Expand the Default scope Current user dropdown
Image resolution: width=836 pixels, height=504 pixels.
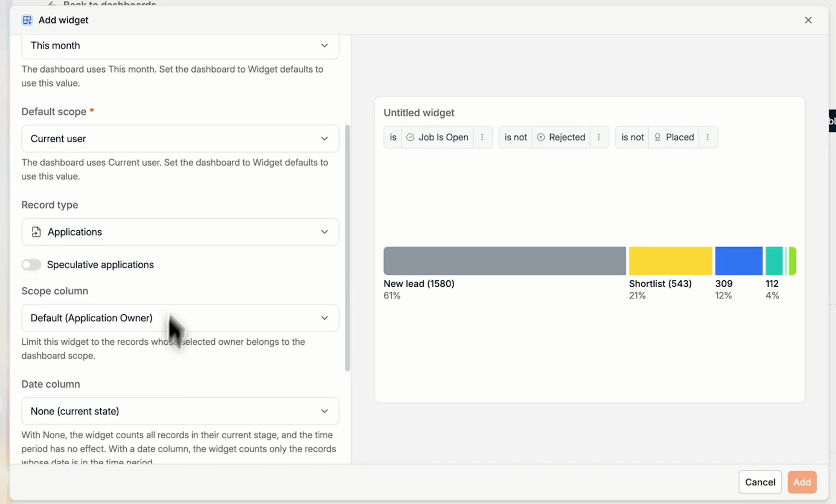[180, 139]
